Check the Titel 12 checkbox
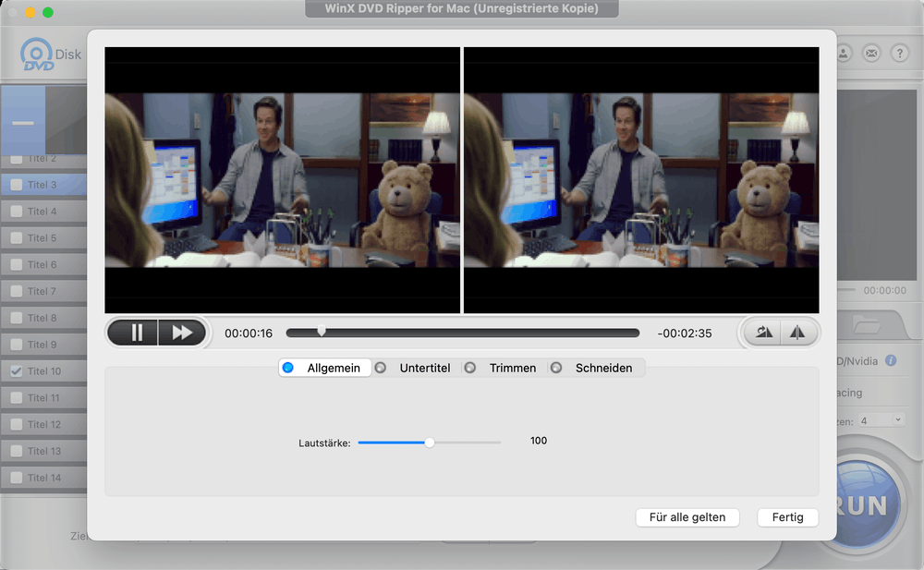Image resolution: width=924 pixels, height=570 pixels. point(17,424)
